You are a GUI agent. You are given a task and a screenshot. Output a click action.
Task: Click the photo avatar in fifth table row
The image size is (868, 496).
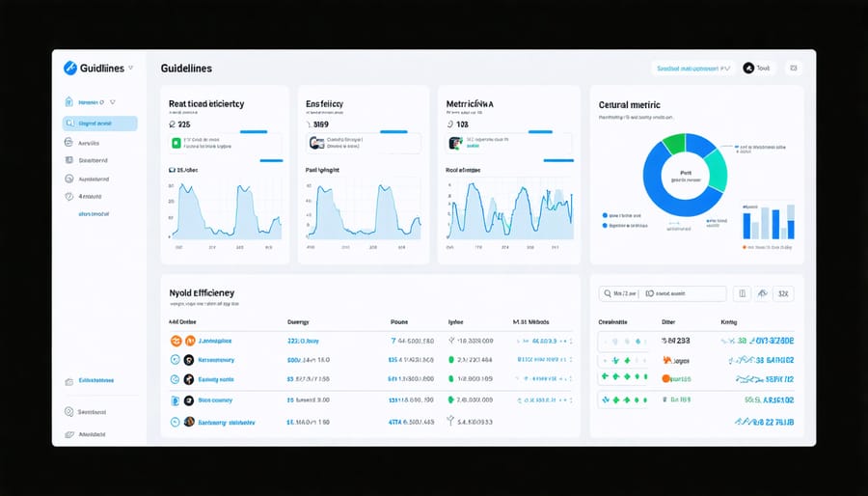point(189,422)
